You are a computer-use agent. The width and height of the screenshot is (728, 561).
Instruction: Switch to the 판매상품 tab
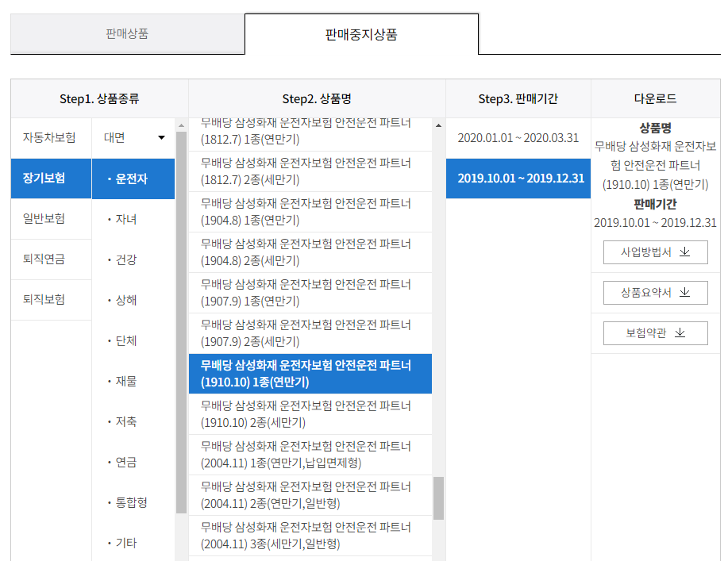coord(127,34)
